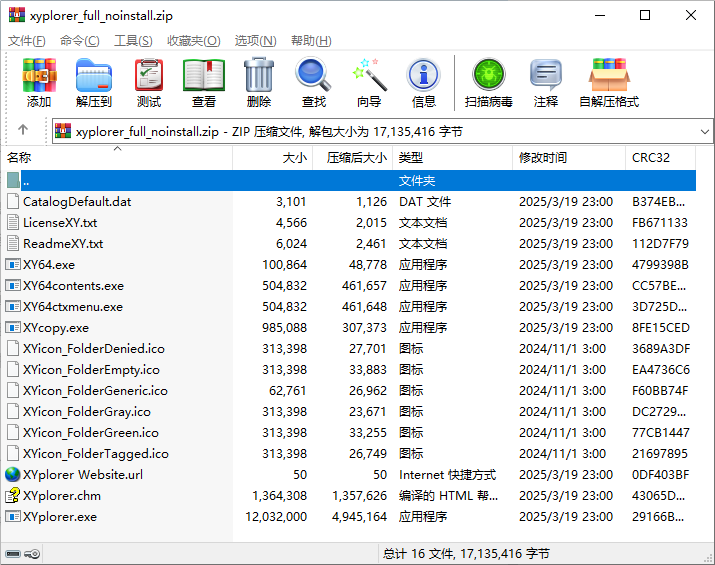
Task: Click CRC32 value 0DF403BF
Action: click(x=660, y=475)
